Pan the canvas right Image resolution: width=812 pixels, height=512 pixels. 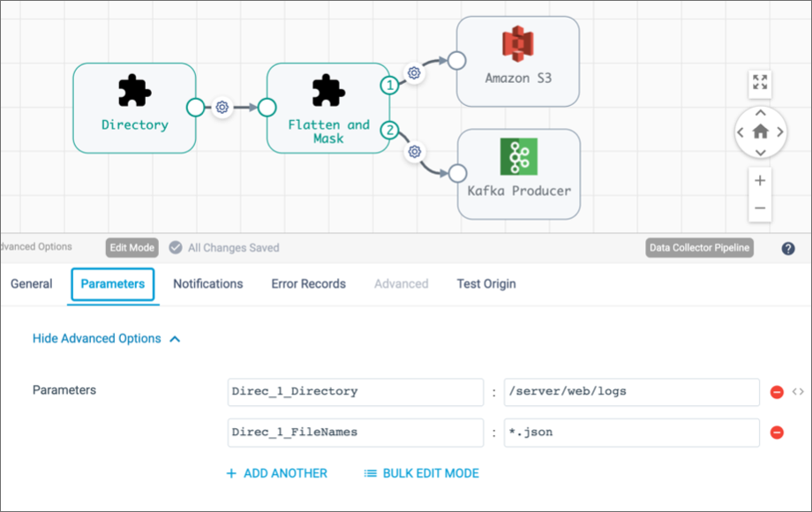click(780, 132)
